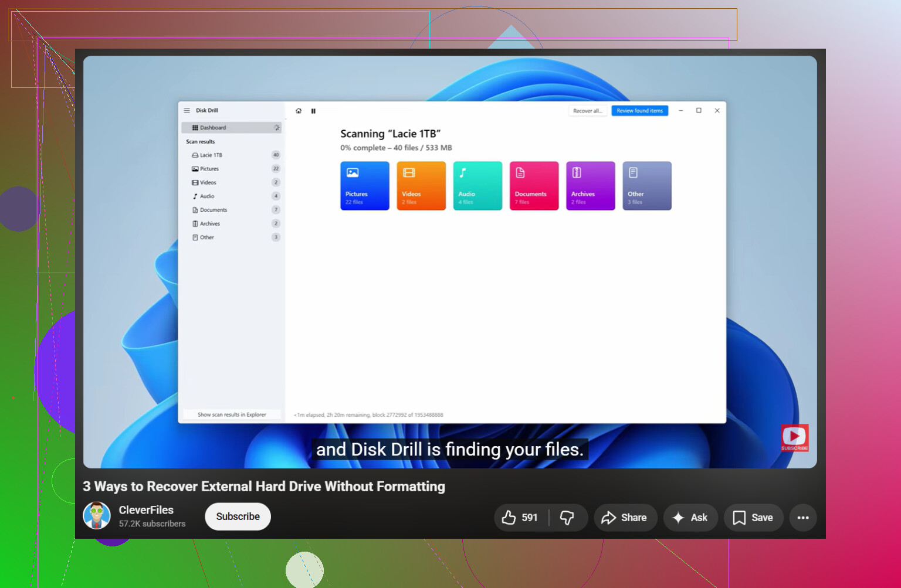Open more actions three-dot menu
901x588 pixels.
tap(803, 518)
